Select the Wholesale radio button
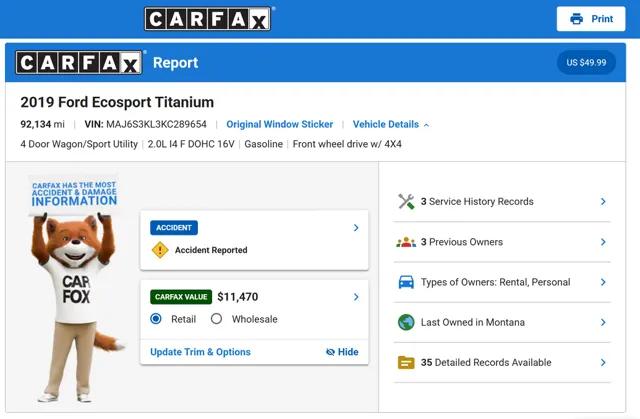The width and height of the screenshot is (640, 419). point(216,319)
